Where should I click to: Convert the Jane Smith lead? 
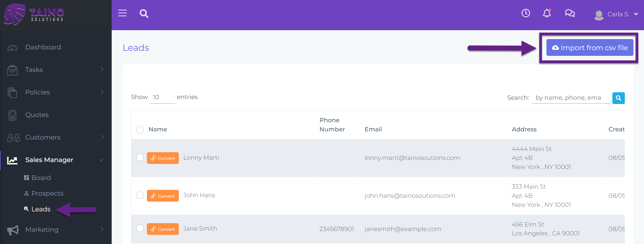(163, 229)
